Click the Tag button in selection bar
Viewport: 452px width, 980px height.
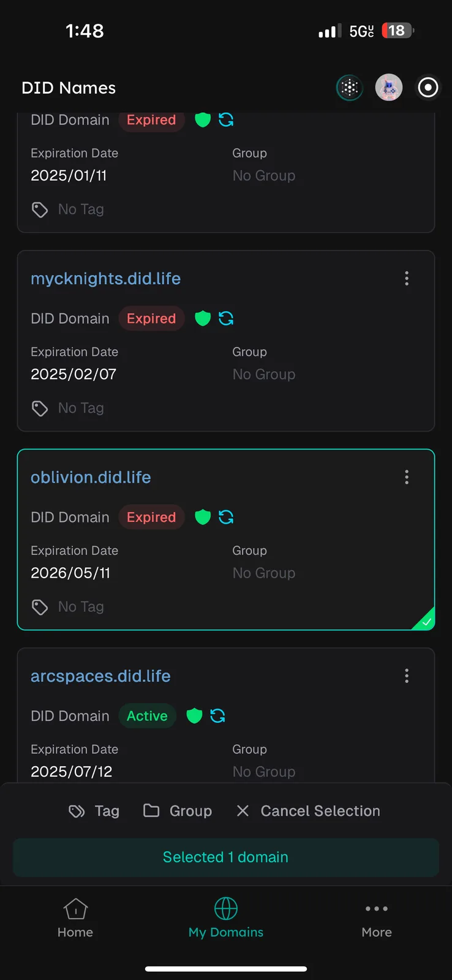tap(94, 811)
